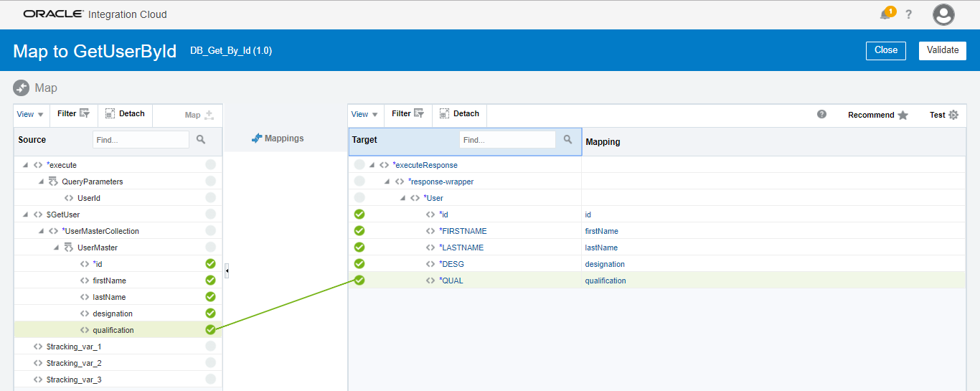Viewport: 980px width, 391px height.
Task: Toggle the green checkmark for target QUAL
Action: tap(359, 281)
